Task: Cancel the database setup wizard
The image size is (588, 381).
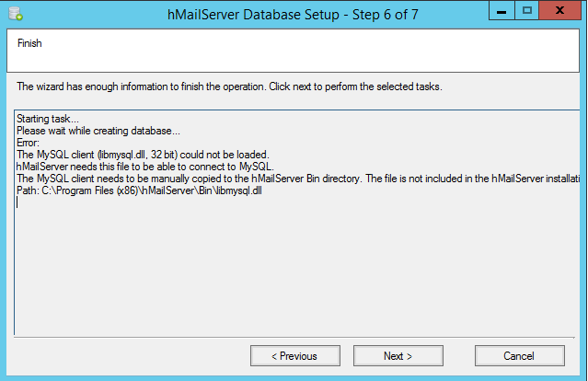Action: click(519, 356)
